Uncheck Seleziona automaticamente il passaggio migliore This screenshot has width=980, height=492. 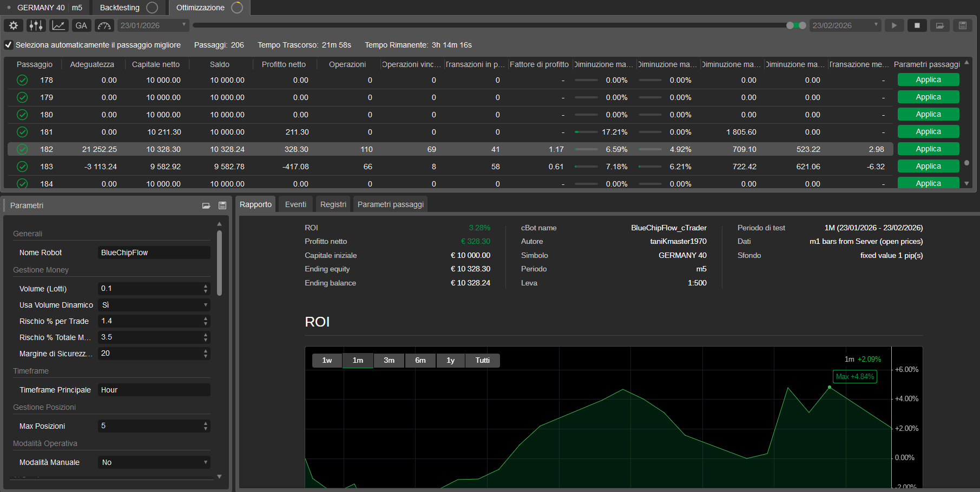[8, 45]
